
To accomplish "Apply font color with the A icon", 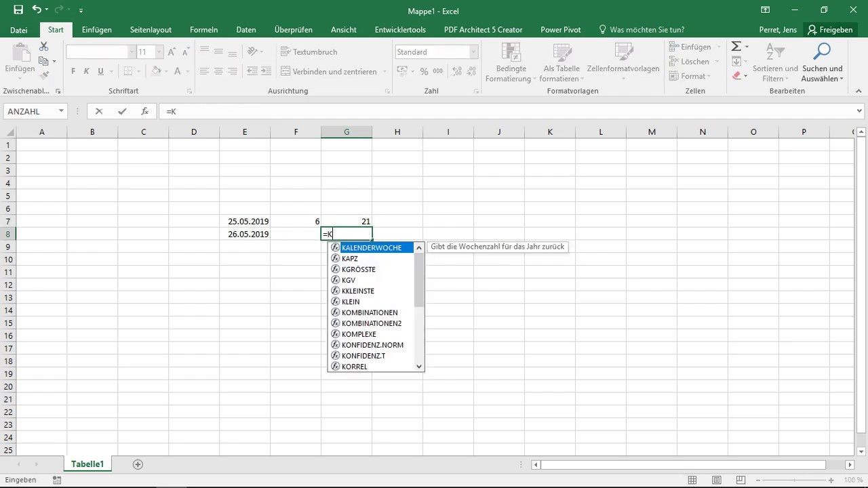I will (178, 71).
